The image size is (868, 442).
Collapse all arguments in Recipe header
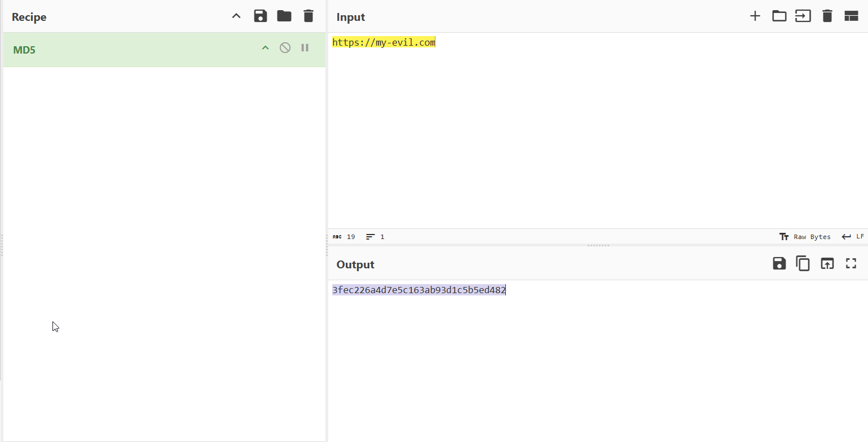click(x=236, y=16)
